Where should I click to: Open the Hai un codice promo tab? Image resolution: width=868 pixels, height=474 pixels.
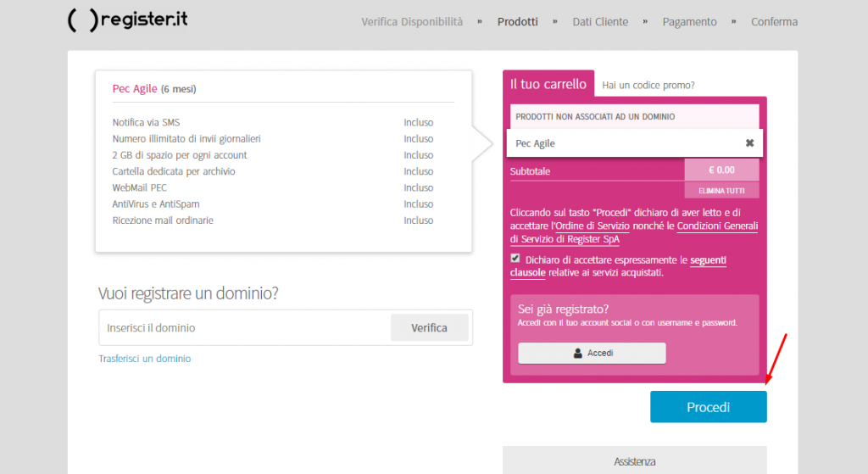[648, 85]
